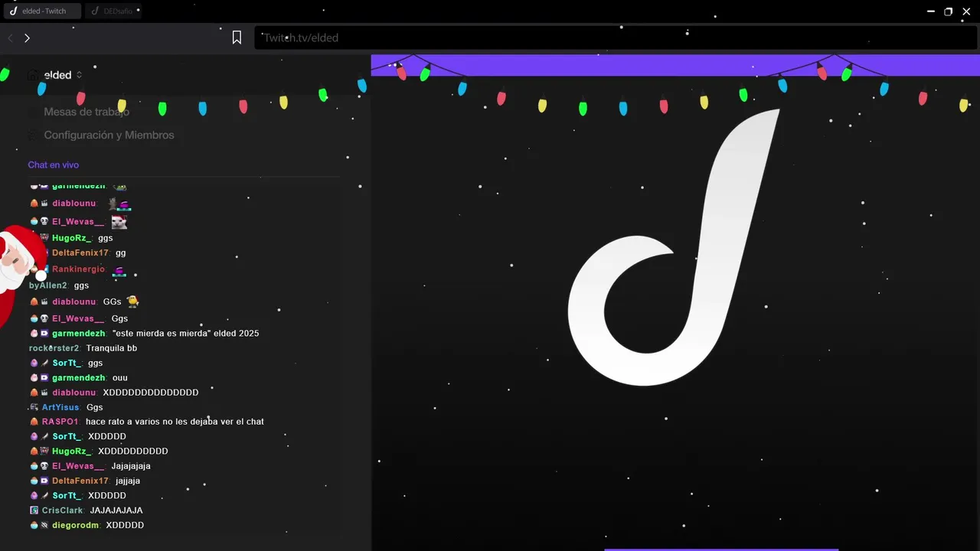Restore down the browser window

click(948, 11)
